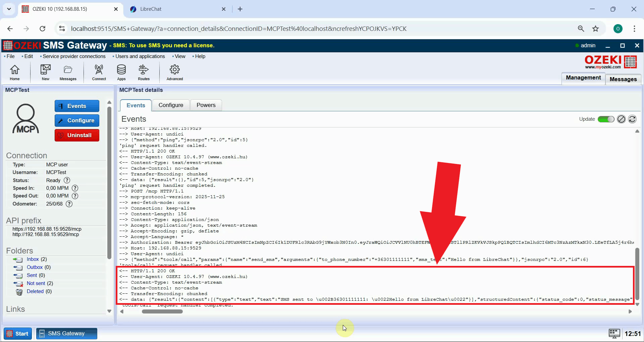Image resolution: width=644 pixels, height=342 pixels.
Task: Open the browser tab search dropdown
Action: tap(9, 9)
